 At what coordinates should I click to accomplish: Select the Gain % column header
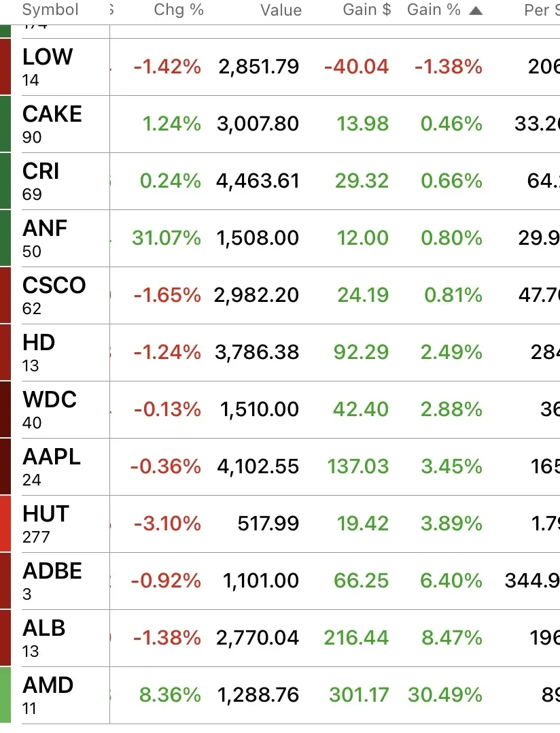pos(434,10)
